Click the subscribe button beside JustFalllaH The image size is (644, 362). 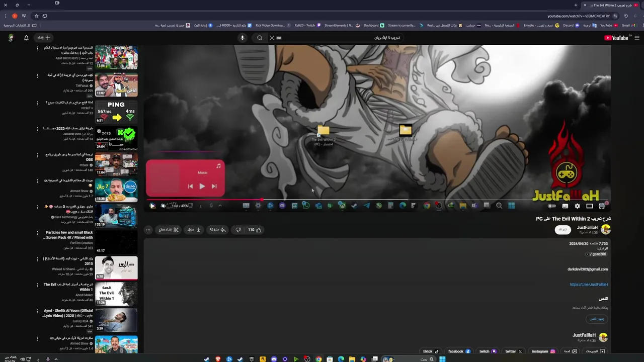tap(563, 230)
